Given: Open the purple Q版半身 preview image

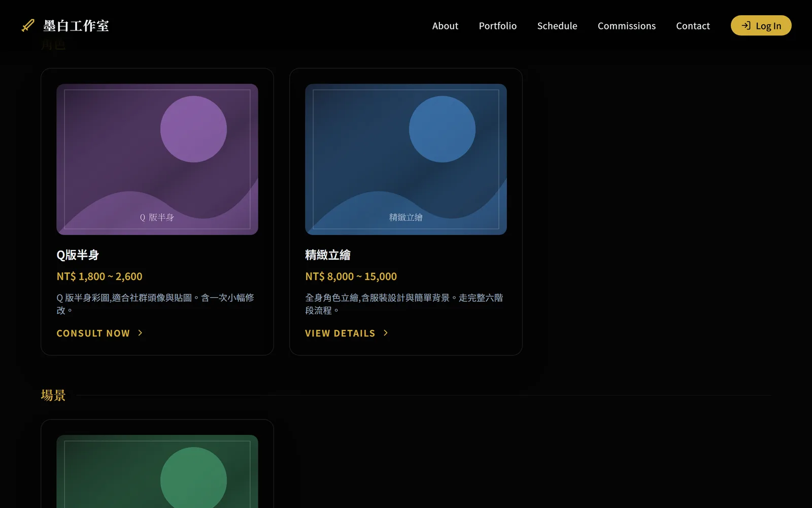Looking at the screenshot, I should point(157,159).
